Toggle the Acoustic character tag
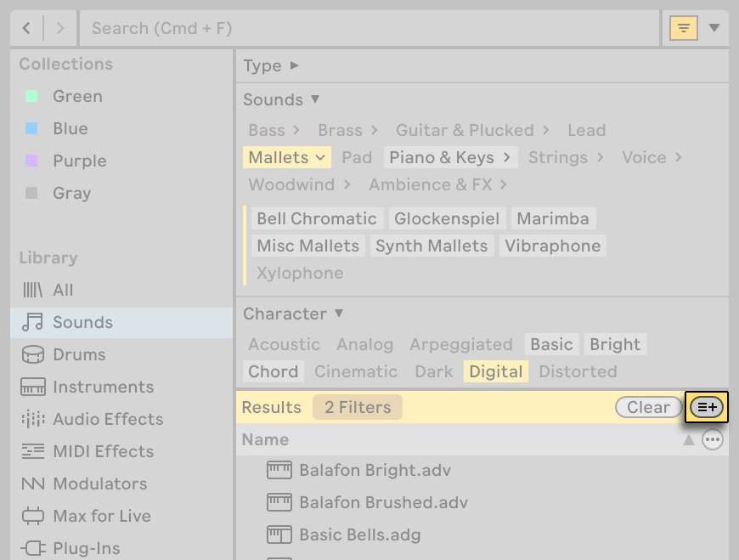The width and height of the screenshot is (739, 560). point(285,344)
